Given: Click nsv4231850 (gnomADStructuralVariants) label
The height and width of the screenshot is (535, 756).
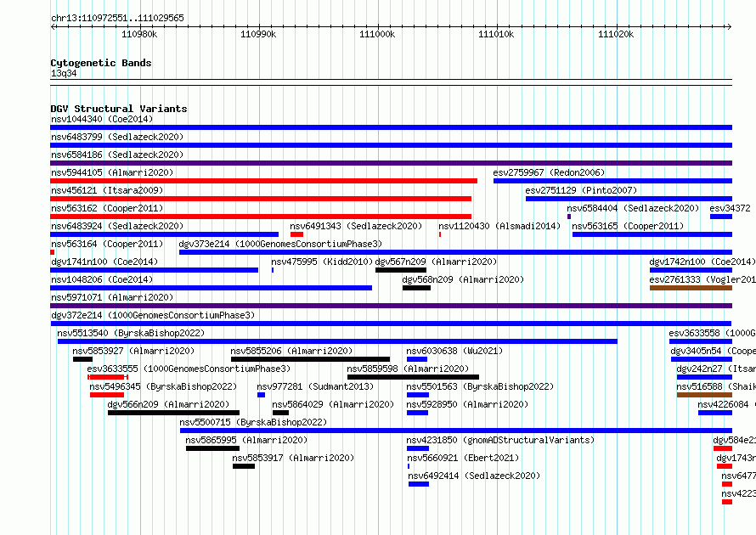Looking at the screenshot, I should coord(500,440).
